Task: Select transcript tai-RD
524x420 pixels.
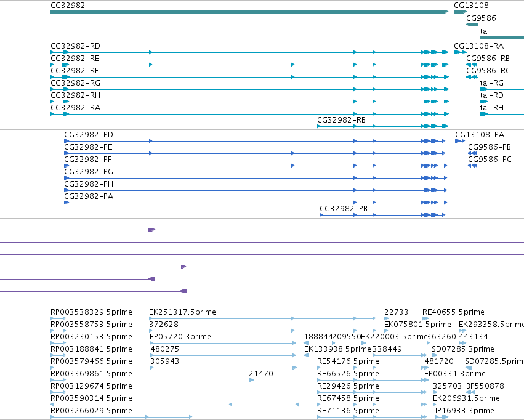Action: tap(502, 102)
